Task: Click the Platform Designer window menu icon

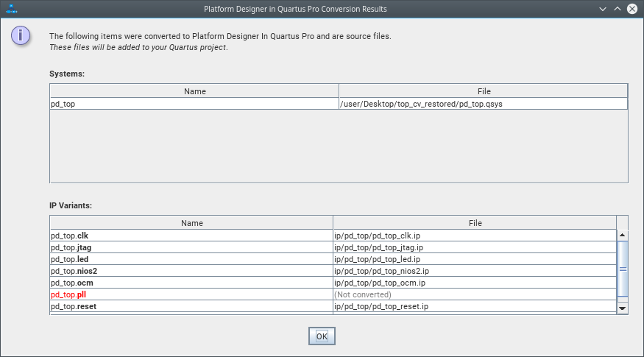Action: tap(11, 9)
